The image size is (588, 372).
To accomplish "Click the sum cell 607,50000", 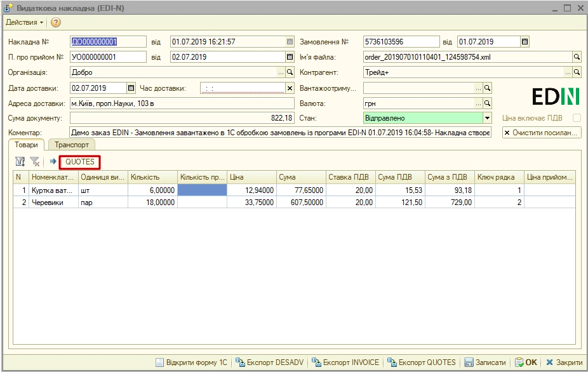I will [x=301, y=203].
